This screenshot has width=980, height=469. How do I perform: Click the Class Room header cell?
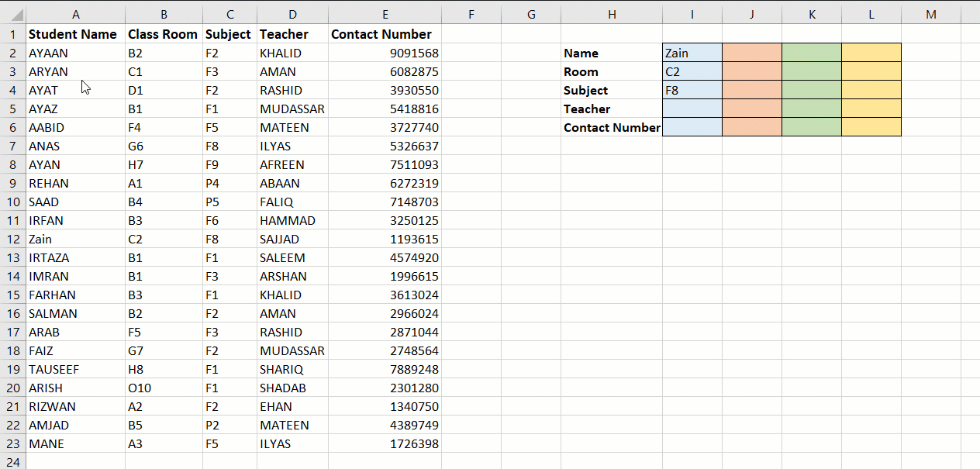[x=164, y=34]
